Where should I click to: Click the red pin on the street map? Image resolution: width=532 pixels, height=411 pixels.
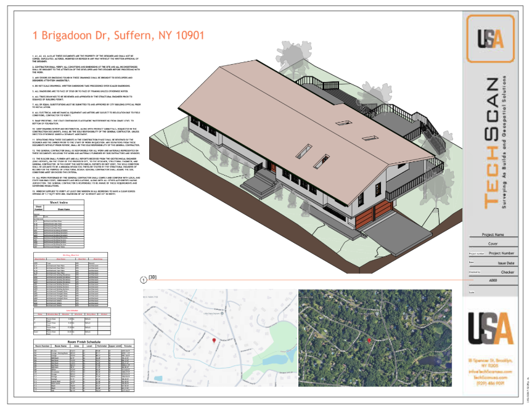coord(213,340)
